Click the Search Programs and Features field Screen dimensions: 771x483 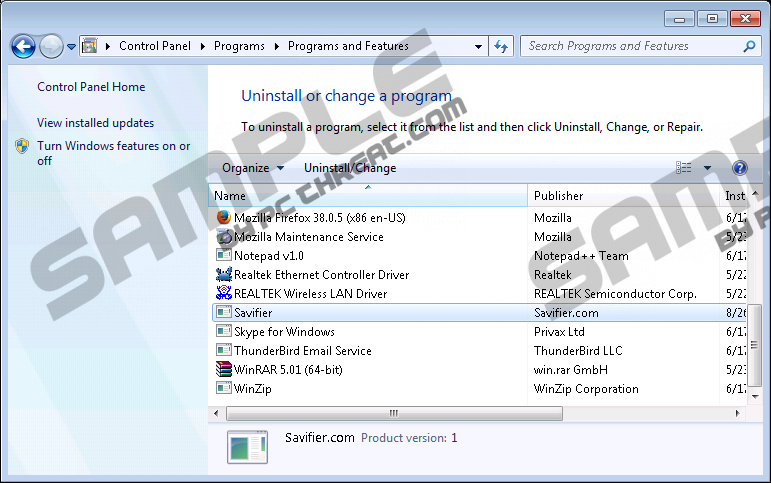tap(630, 46)
